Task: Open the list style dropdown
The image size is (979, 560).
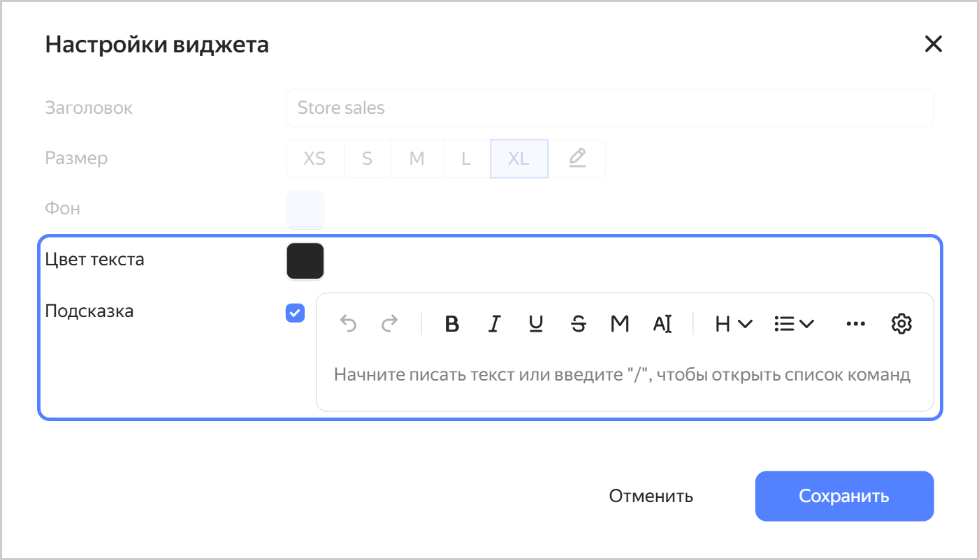Action: [x=793, y=323]
